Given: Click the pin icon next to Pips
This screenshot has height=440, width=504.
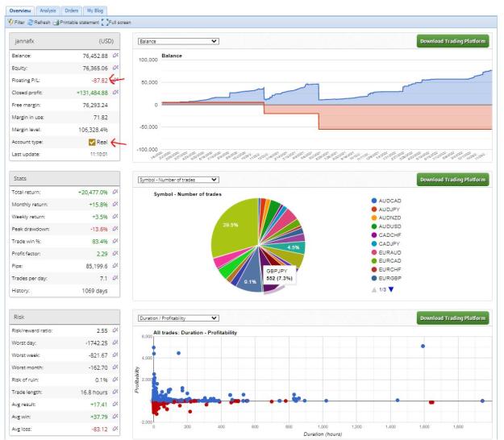Looking at the screenshot, I should [115, 266].
